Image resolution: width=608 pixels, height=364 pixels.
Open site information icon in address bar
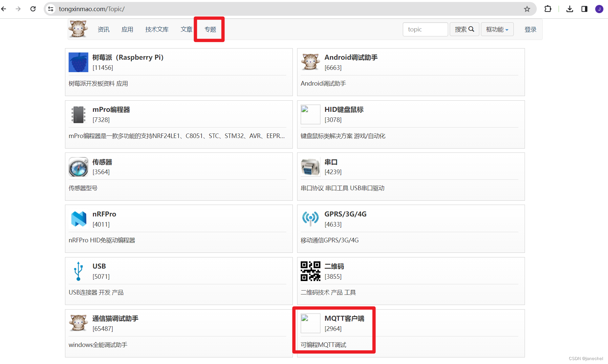51,9
